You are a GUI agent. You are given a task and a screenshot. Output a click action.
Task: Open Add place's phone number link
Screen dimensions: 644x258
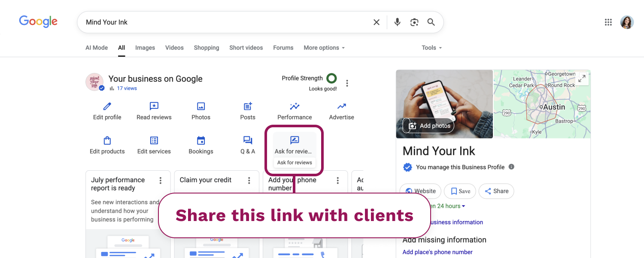click(437, 252)
